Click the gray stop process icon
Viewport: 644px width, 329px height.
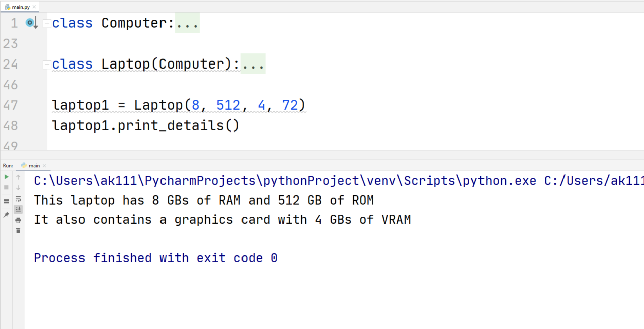point(6,188)
